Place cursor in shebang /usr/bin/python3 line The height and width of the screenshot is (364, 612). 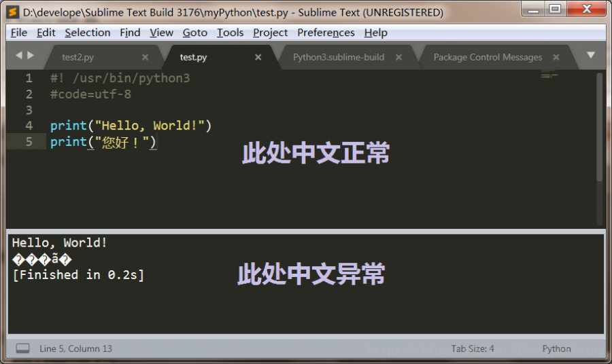[x=120, y=78]
